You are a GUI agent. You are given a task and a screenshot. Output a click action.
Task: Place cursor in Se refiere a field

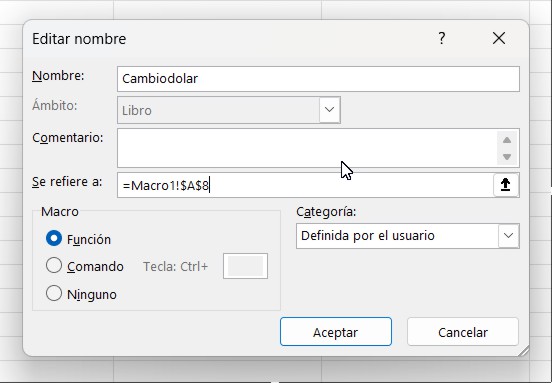click(x=306, y=185)
